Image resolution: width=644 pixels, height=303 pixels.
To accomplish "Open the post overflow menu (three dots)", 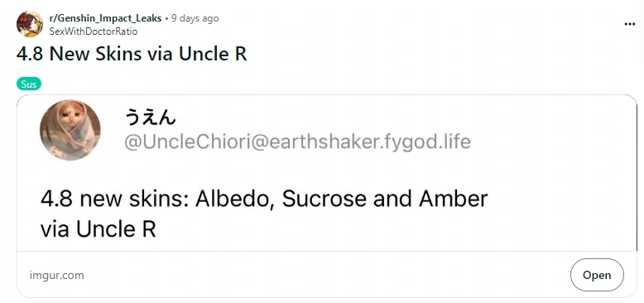I will click(x=629, y=24).
